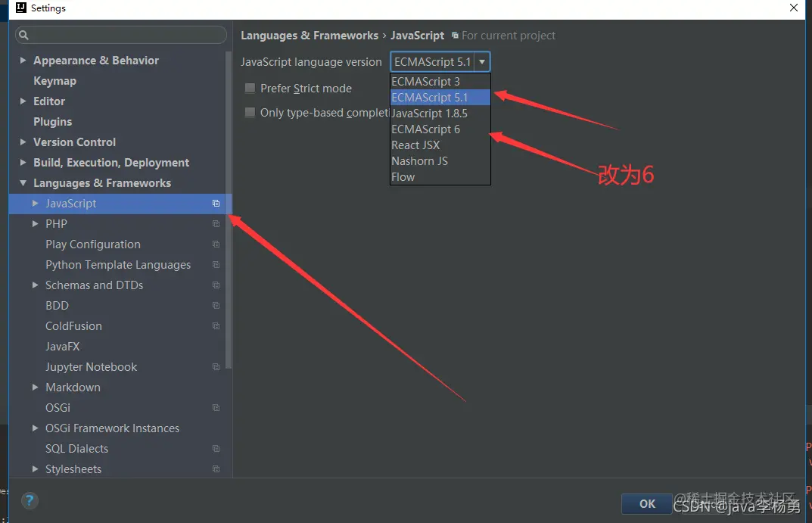Select the OSGi settings item
This screenshot has width=812, height=523.
[58, 408]
